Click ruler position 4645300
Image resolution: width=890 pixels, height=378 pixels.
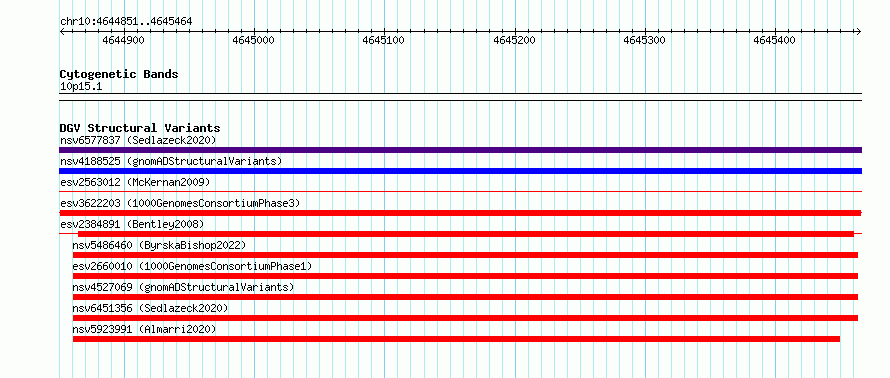point(645,40)
